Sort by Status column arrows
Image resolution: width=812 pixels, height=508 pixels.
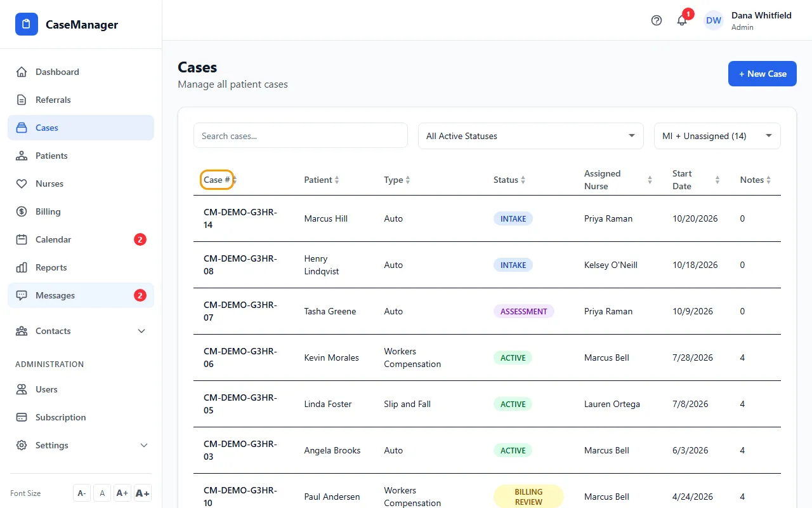click(x=523, y=180)
